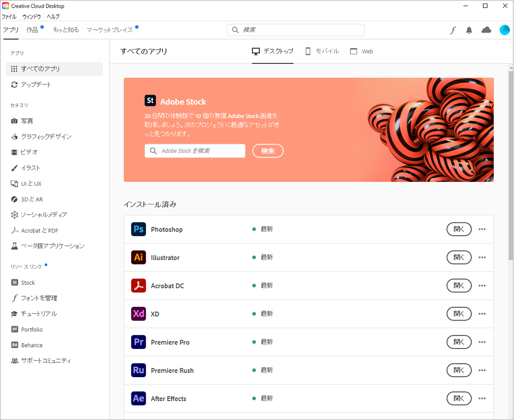This screenshot has width=514, height=420.
Task: Switch to the もっと知る tab
Action: [66, 30]
